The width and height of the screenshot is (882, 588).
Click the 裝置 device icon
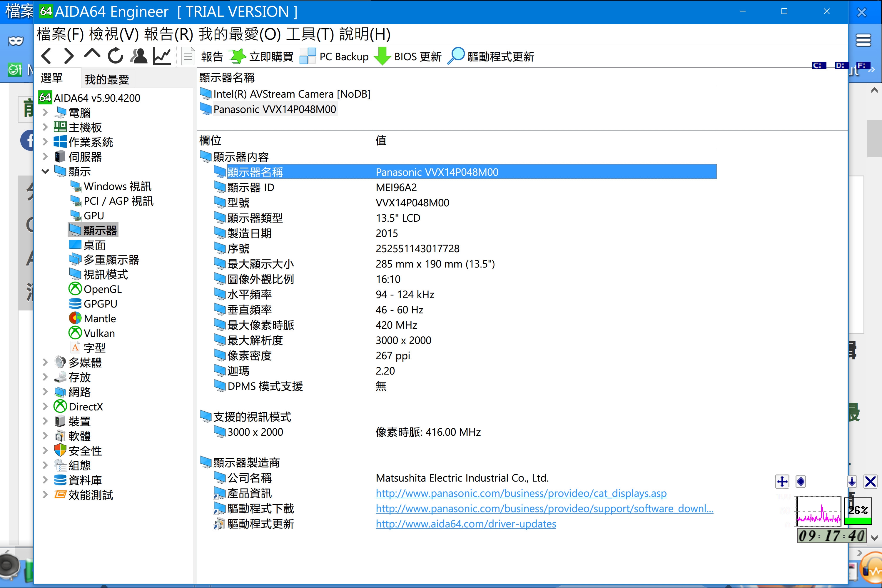pos(60,421)
